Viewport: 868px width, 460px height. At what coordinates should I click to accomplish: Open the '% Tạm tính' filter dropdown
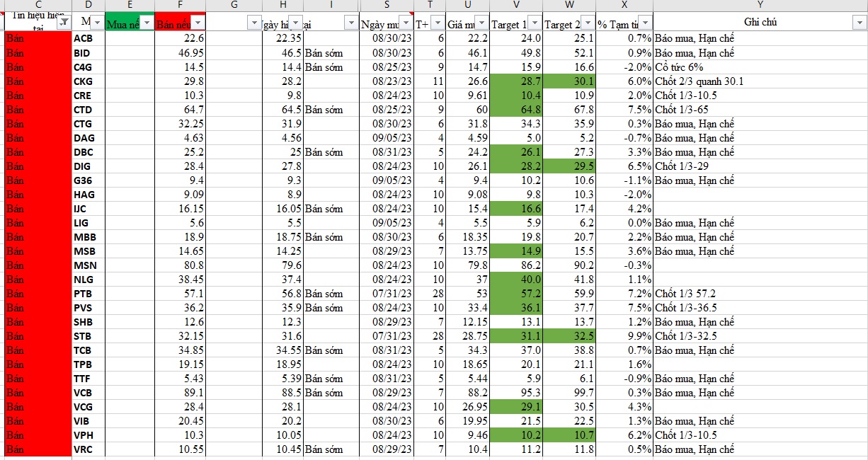[644, 23]
